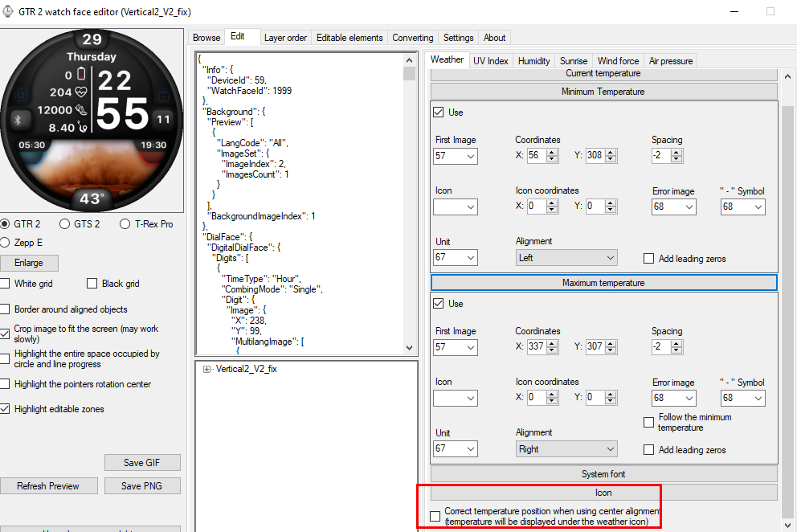Decrease Maximum temperature Y coordinate 307

coord(611,350)
